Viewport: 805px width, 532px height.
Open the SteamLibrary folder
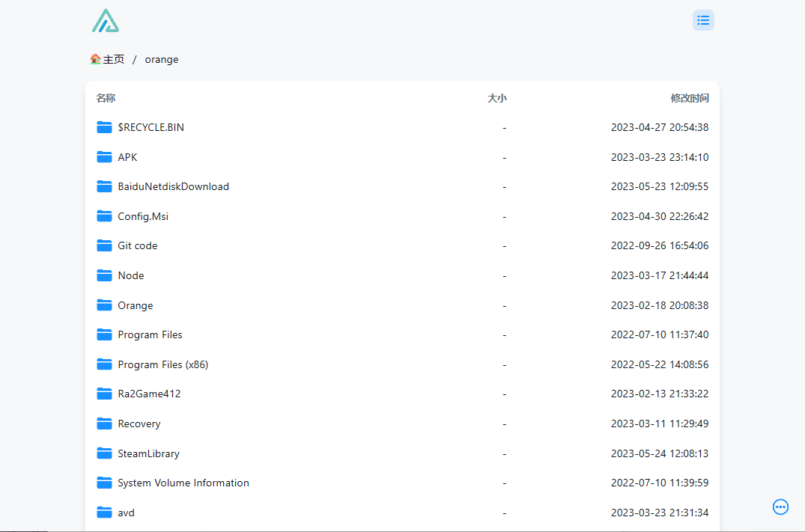148,453
